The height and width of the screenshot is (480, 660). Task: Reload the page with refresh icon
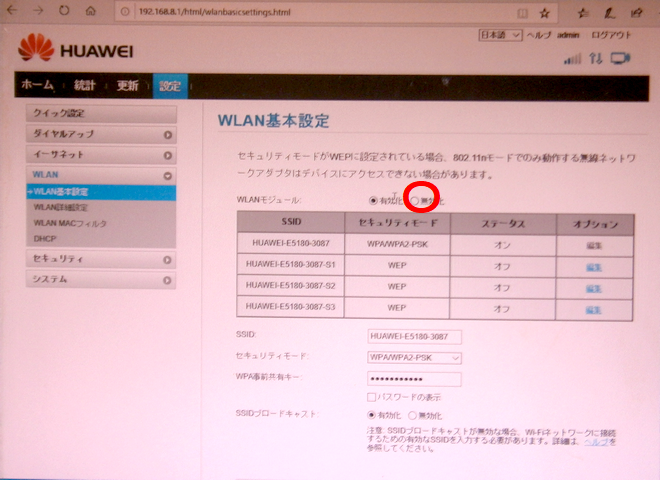click(x=64, y=10)
